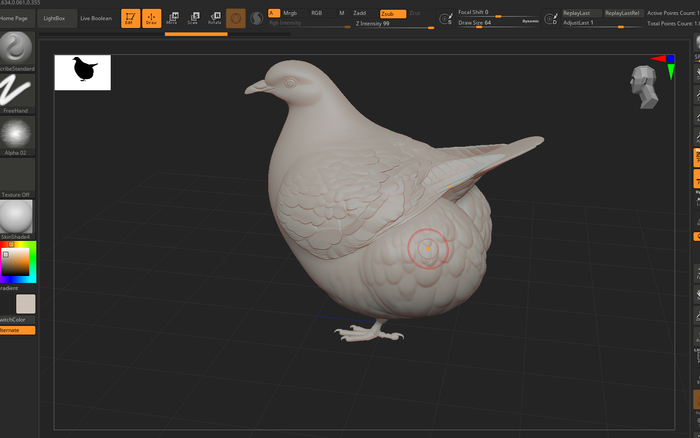This screenshot has width=700, height=438.
Task: Click the bird silhouette reference thumbnail
Action: [x=83, y=72]
